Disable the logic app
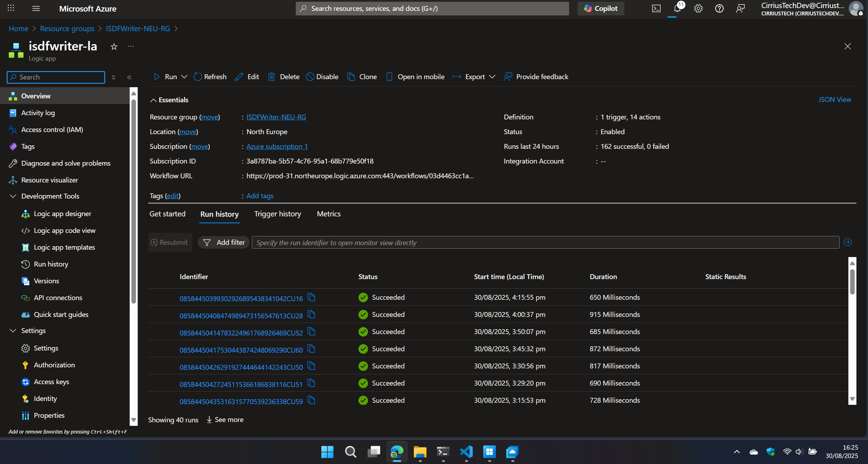 click(322, 77)
